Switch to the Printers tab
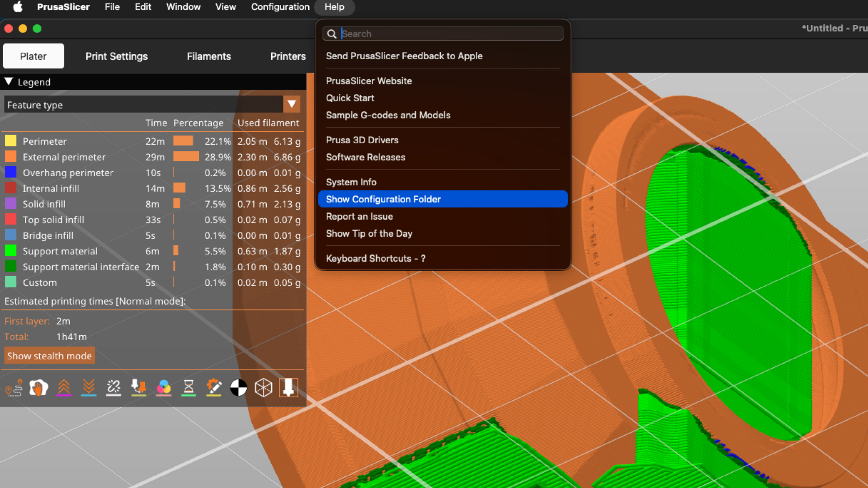The height and width of the screenshot is (488, 868). (x=288, y=56)
